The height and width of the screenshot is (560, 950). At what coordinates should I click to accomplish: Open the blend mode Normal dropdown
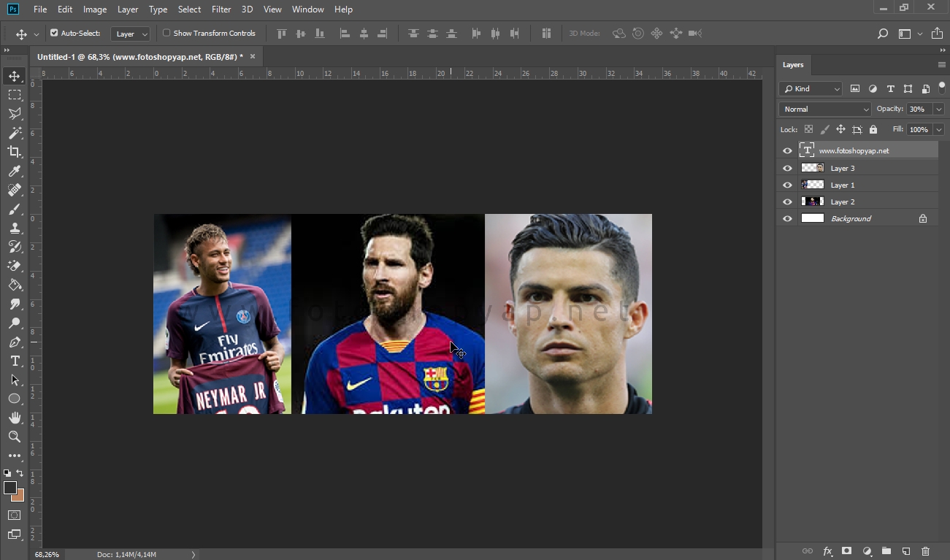[825, 110]
